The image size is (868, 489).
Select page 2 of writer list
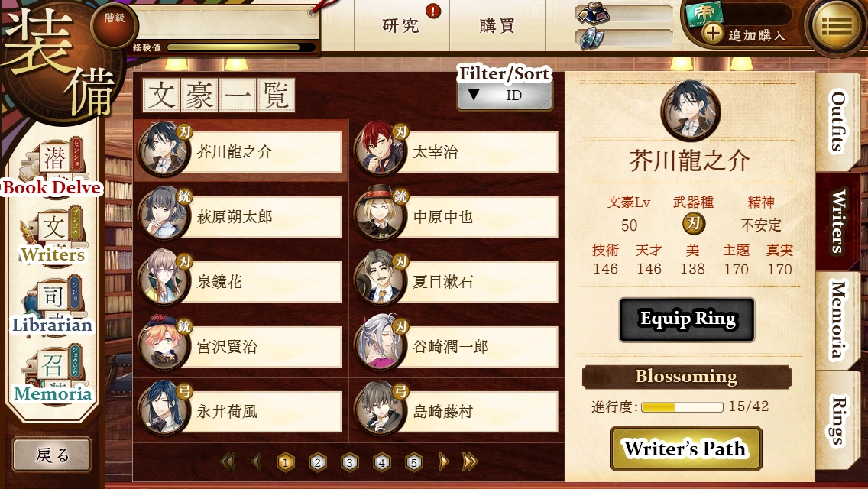point(317,461)
